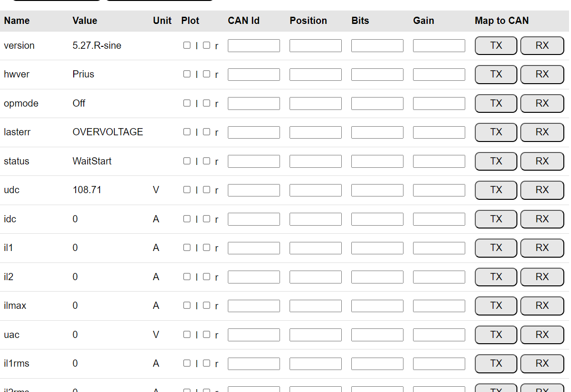571x392 pixels.
Task: Focus the CAN Id field for status
Action: (254, 161)
